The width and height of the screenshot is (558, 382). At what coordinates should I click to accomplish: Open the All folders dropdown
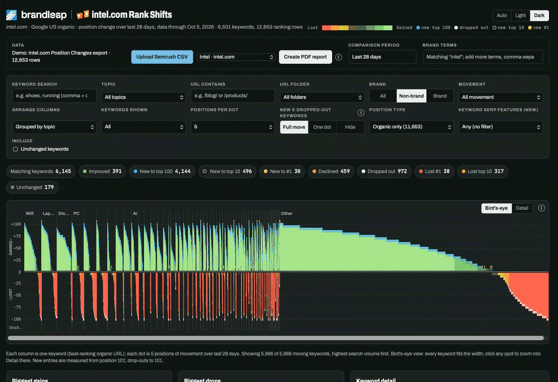coord(322,97)
